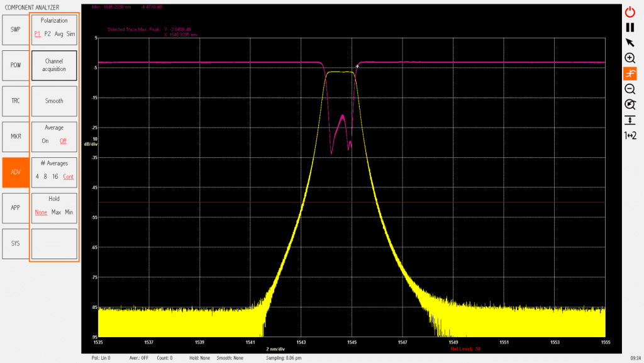
Task: Click the 1↔2 swap icon
Action: point(630,135)
